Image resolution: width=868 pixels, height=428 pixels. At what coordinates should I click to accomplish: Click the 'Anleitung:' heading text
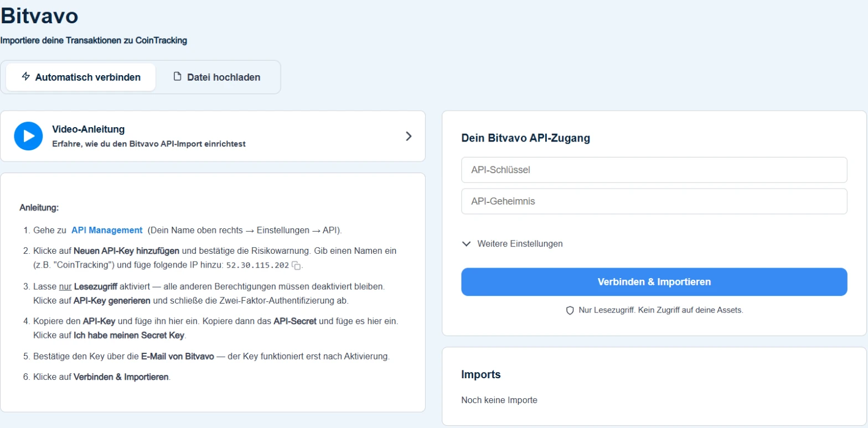(39, 208)
